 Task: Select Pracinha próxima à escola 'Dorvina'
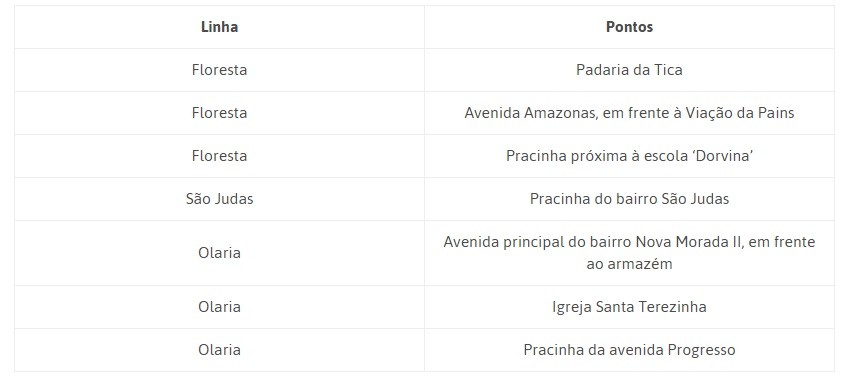pyautogui.click(x=629, y=156)
